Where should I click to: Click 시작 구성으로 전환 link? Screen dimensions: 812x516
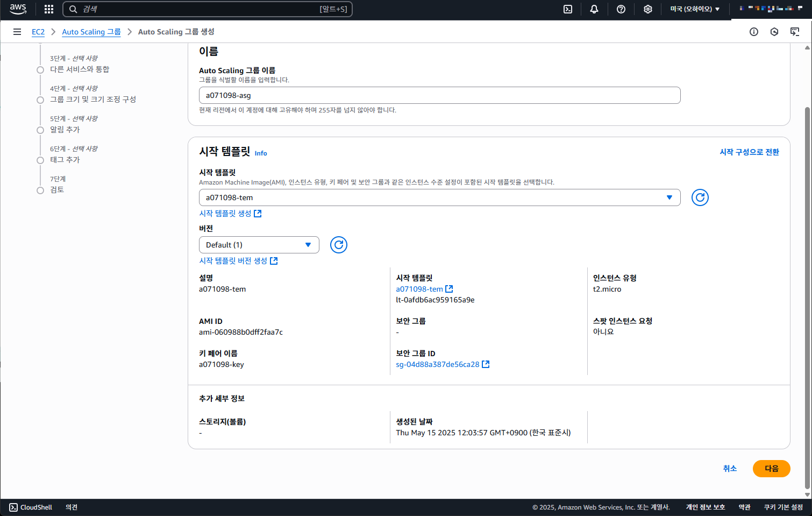tap(749, 152)
